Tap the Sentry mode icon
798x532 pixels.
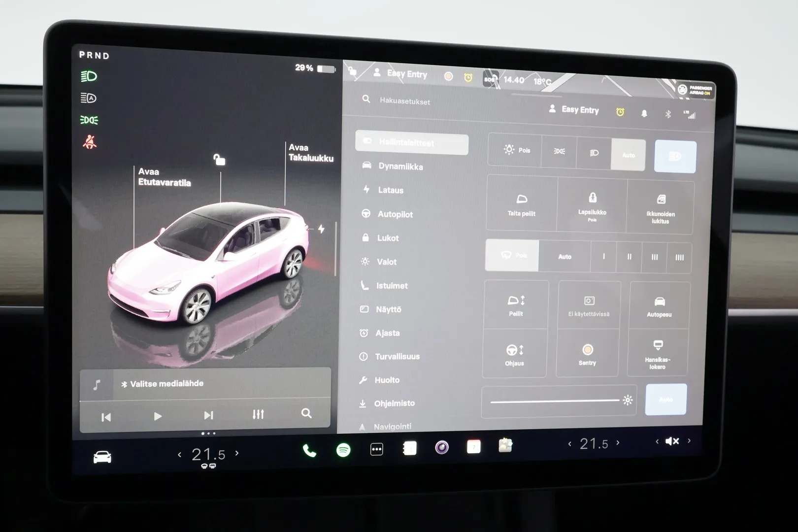point(587,354)
